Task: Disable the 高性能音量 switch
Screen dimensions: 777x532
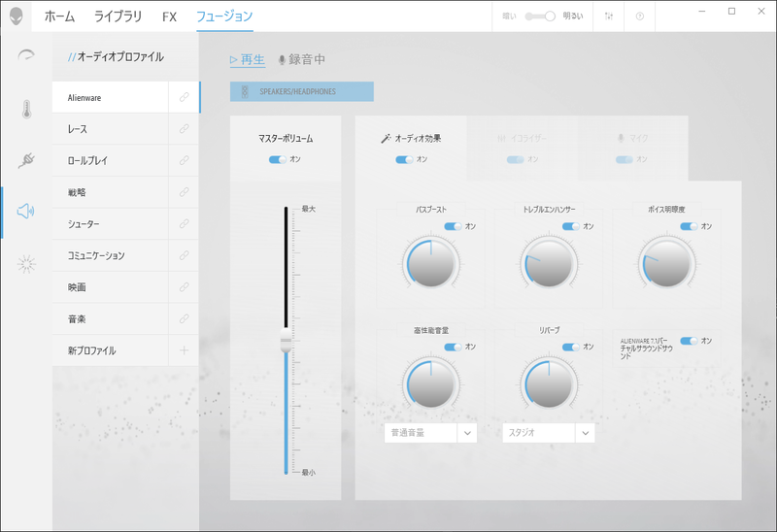Action: (x=453, y=347)
